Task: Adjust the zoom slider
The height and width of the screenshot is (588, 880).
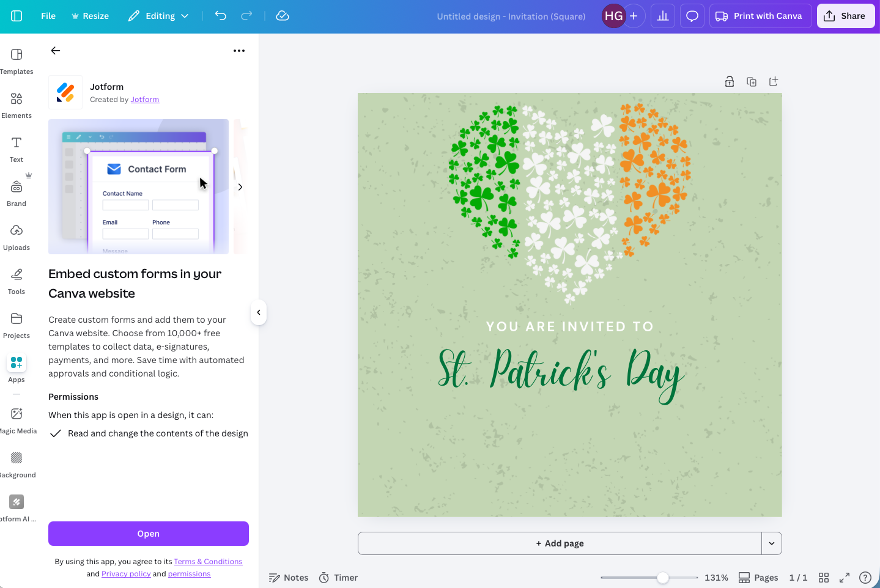Action: (663, 577)
